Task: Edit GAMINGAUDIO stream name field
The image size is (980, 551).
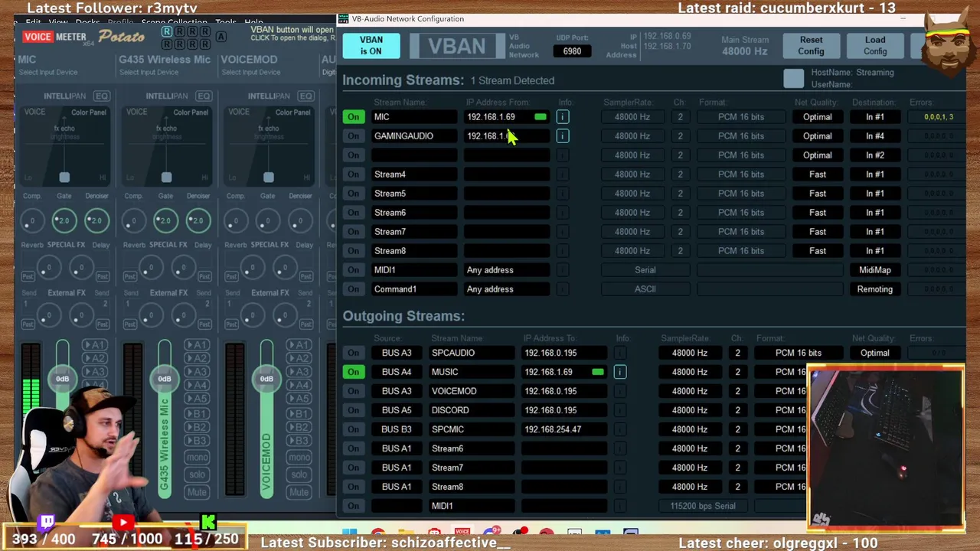Action: tap(414, 136)
